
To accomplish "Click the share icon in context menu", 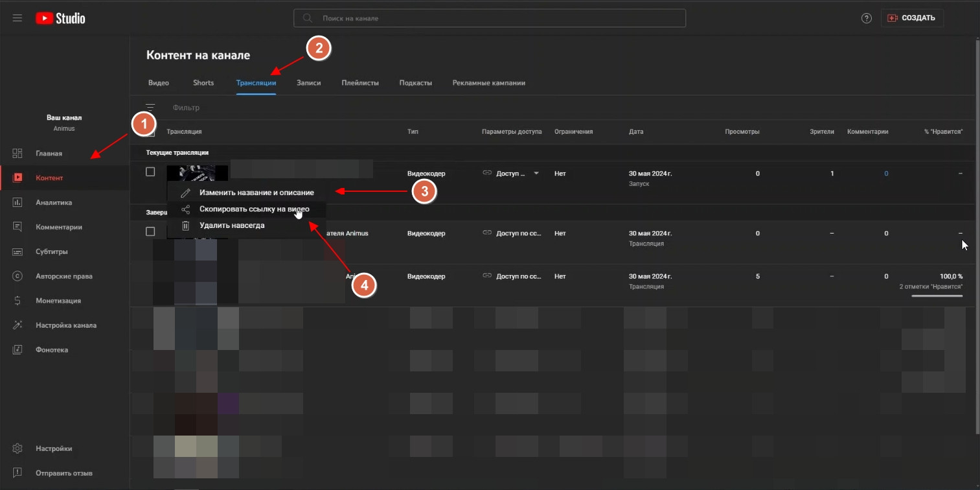I will pos(186,209).
